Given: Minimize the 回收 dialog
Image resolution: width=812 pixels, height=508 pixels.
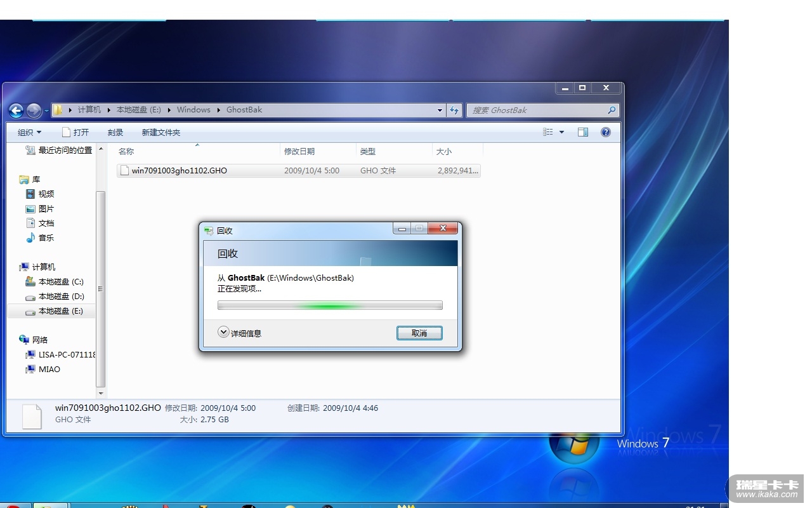Looking at the screenshot, I should click(402, 228).
